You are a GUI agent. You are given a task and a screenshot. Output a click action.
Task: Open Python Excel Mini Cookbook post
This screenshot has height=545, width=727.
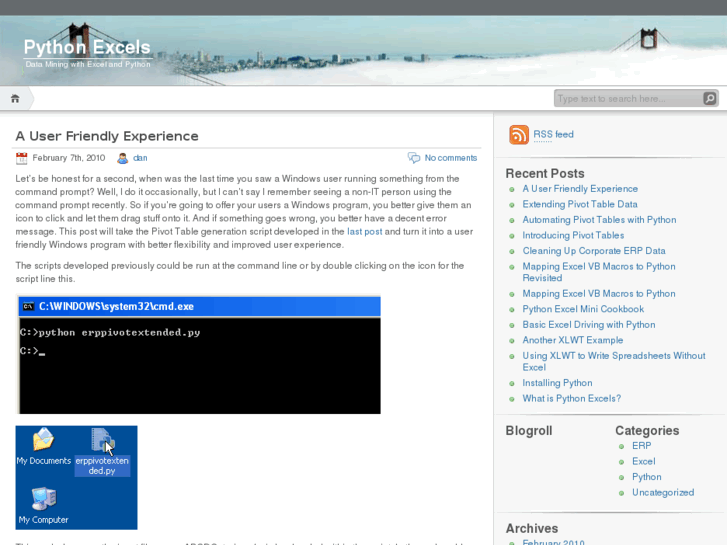(583, 309)
